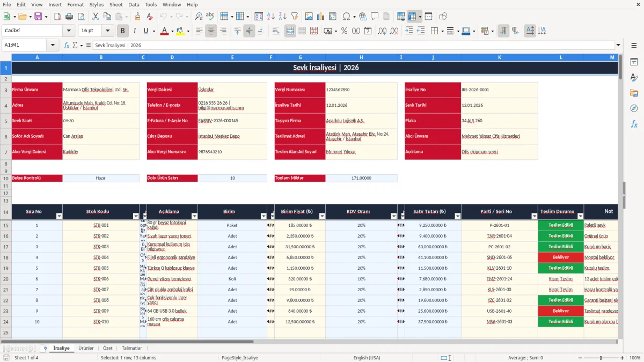Screen dimensions: 644x362
Task: Open the Parti / Seri No filter dropdown
Action: pyautogui.click(x=535, y=216)
